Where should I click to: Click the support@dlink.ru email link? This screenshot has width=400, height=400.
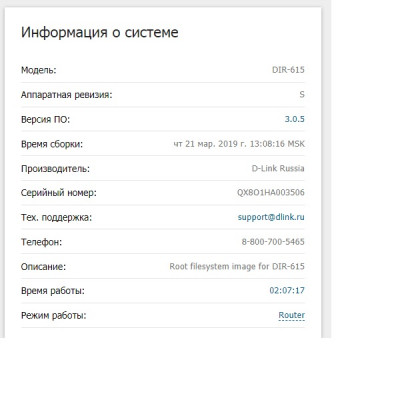271,217
